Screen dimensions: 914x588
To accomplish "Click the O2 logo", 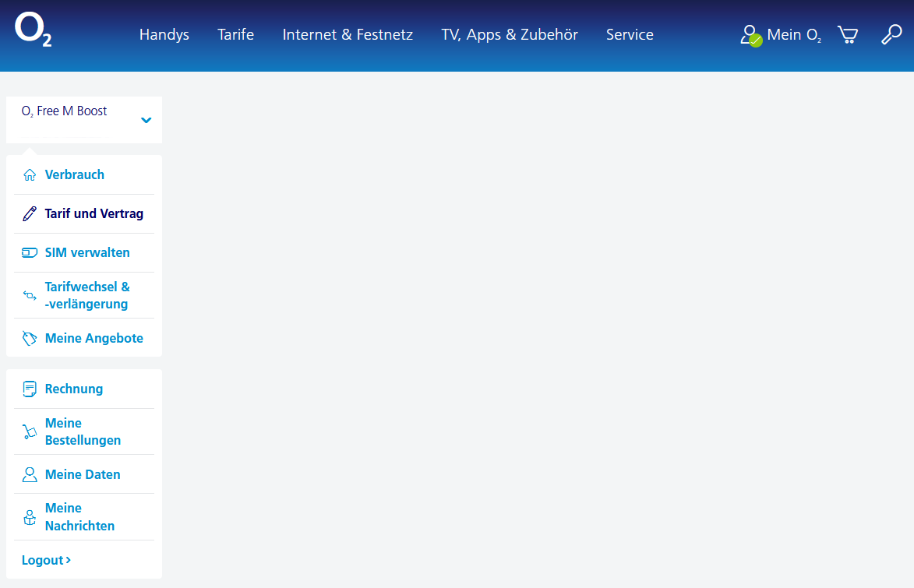I will tap(34, 29).
